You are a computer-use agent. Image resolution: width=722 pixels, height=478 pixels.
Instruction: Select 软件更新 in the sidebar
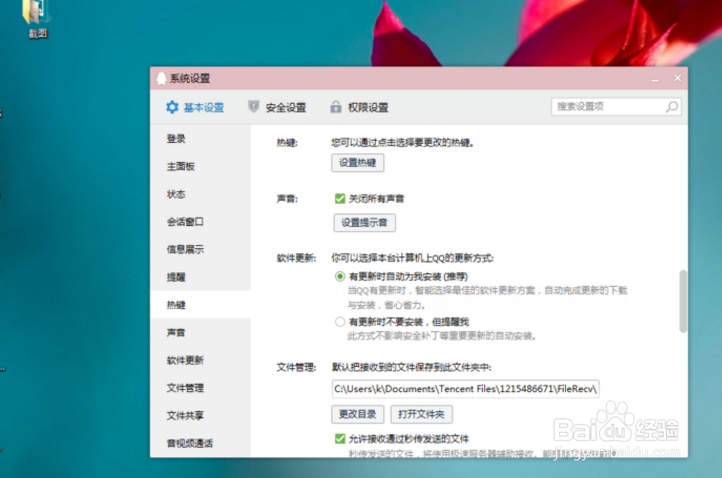coord(200,360)
